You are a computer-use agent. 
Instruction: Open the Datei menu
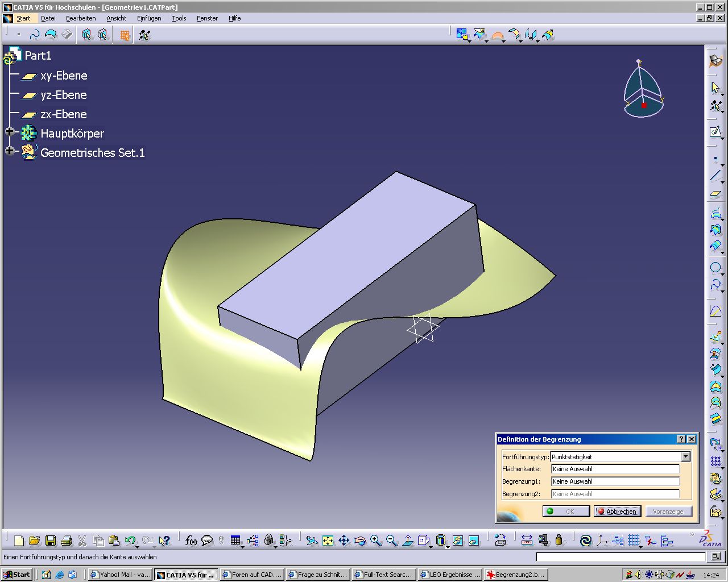[48, 18]
